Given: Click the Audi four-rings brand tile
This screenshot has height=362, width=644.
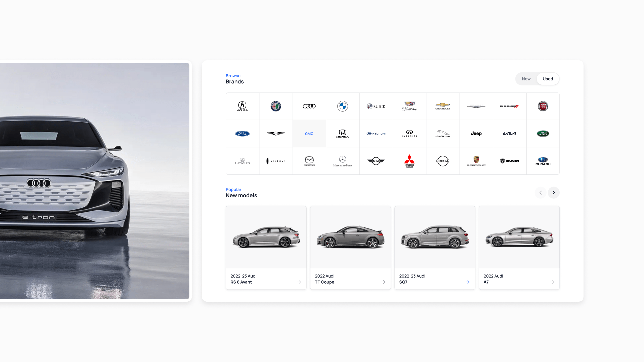Looking at the screenshot, I should (x=309, y=106).
